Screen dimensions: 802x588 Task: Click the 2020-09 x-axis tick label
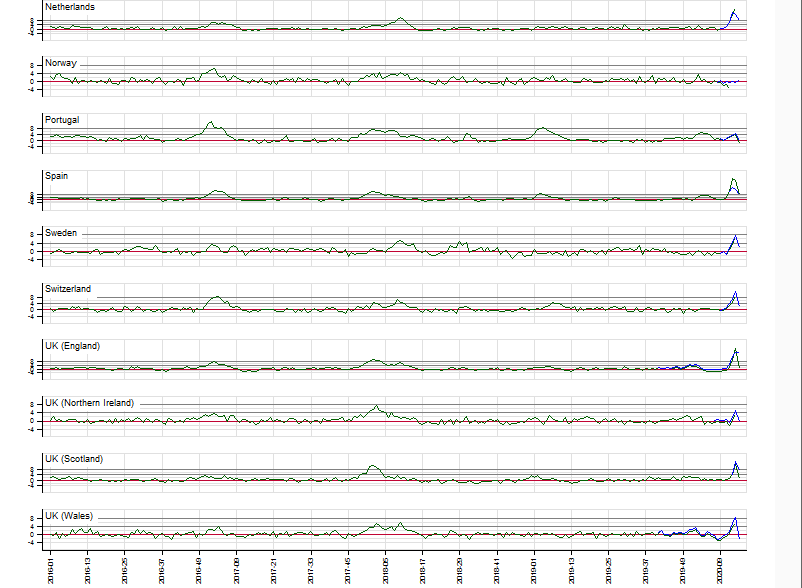[x=721, y=564]
